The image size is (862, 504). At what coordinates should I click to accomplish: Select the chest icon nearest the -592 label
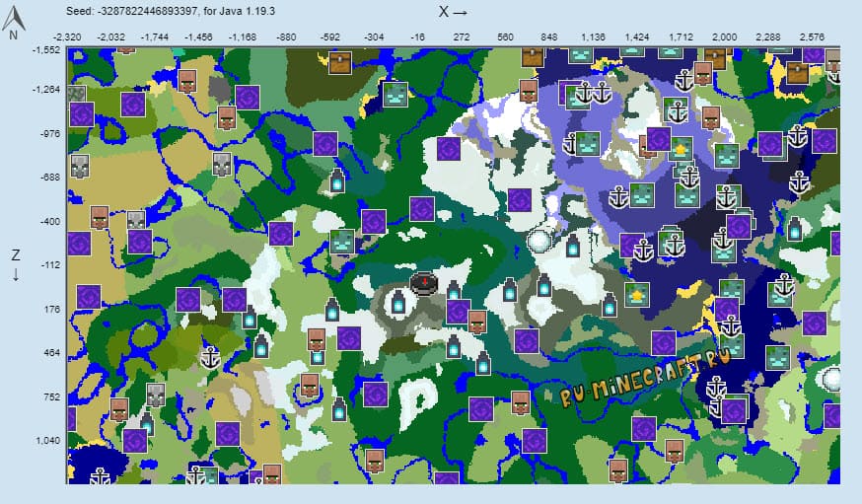point(340,63)
